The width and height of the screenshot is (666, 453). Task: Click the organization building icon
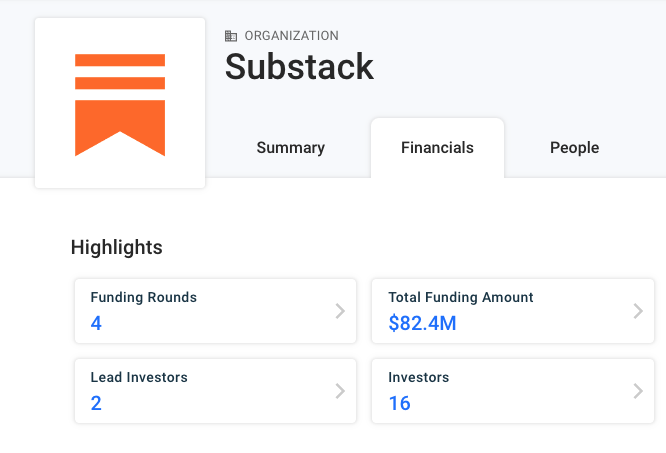pos(231,36)
